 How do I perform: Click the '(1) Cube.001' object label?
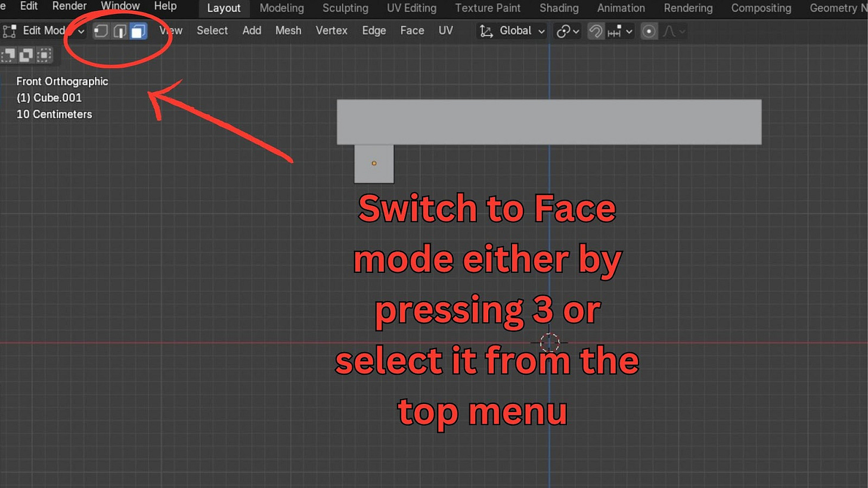pyautogui.click(x=49, y=98)
